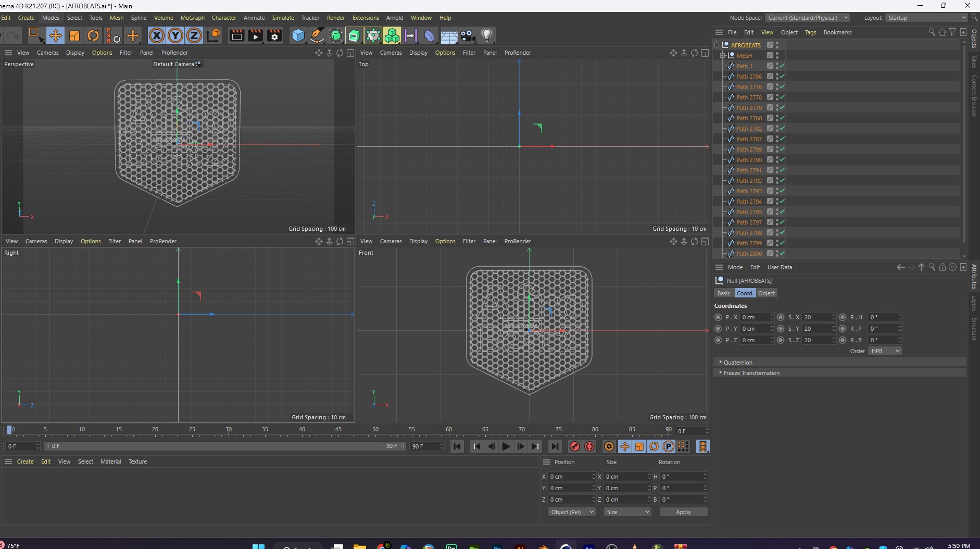Open Edit Render Settings gear clapperboard

pyautogui.click(x=274, y=35)
